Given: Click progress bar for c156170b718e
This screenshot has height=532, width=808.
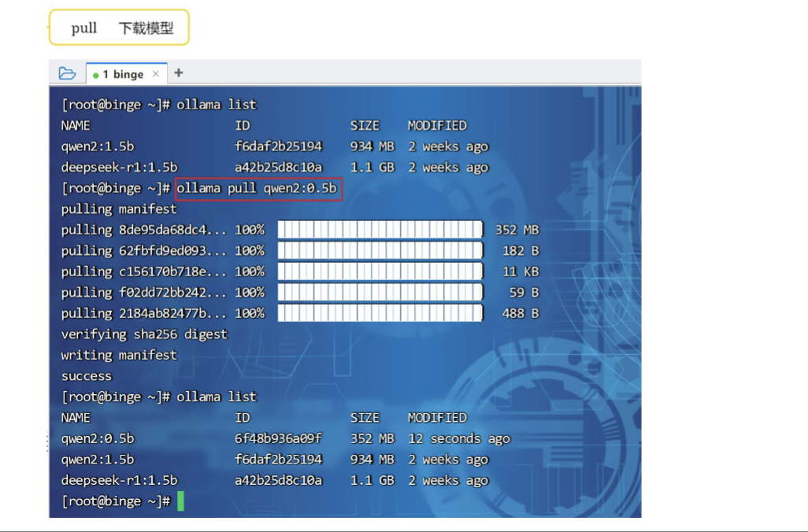Looking at the screenshot, I should click(380, 272).
